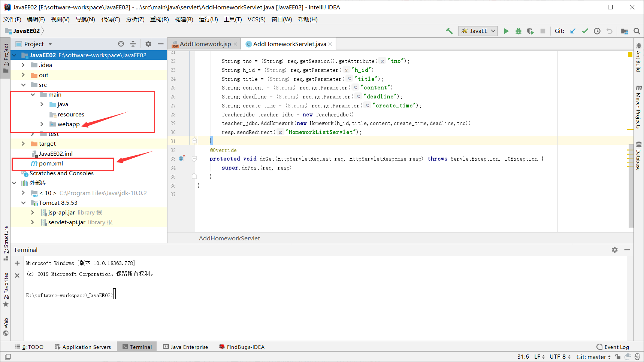
Task: Expand the JDK 10 library node
Action: (23, 193)
